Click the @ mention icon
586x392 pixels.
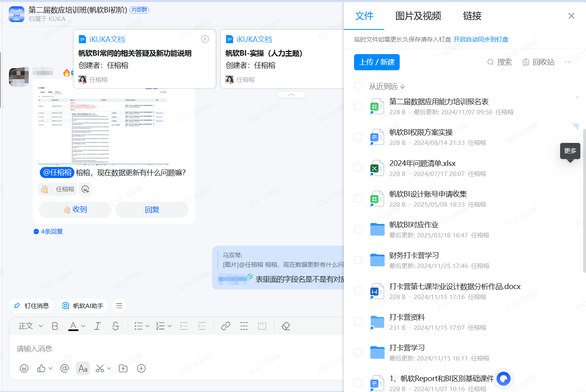(x=64, y=369)
